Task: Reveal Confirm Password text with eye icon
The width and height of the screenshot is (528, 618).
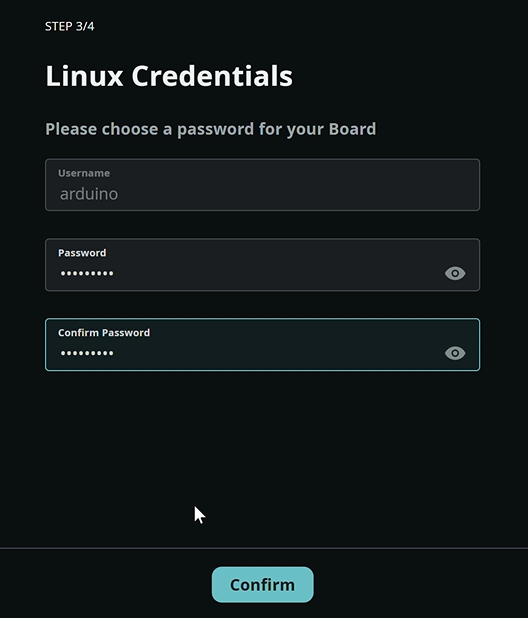Action: 455,353
